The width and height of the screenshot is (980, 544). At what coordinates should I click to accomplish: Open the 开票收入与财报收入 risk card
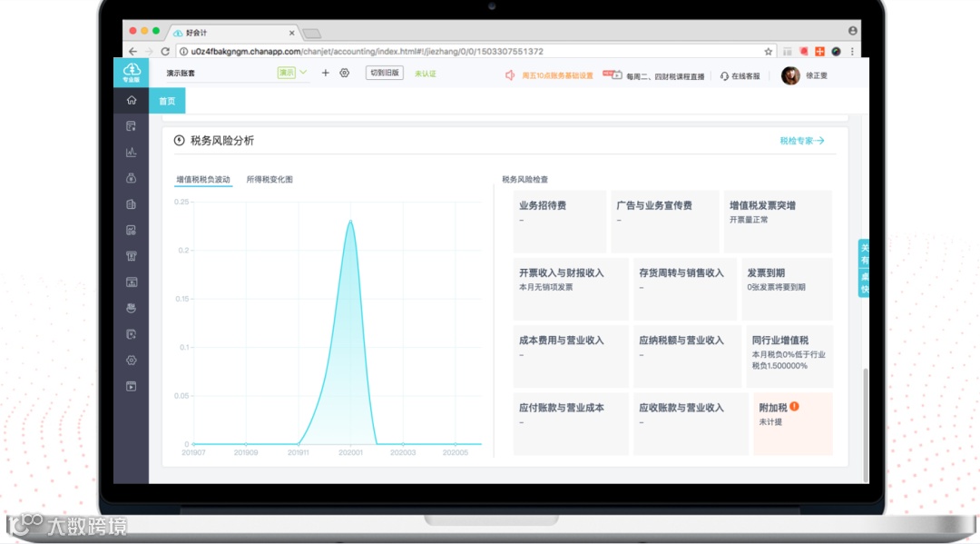[571, 289]
